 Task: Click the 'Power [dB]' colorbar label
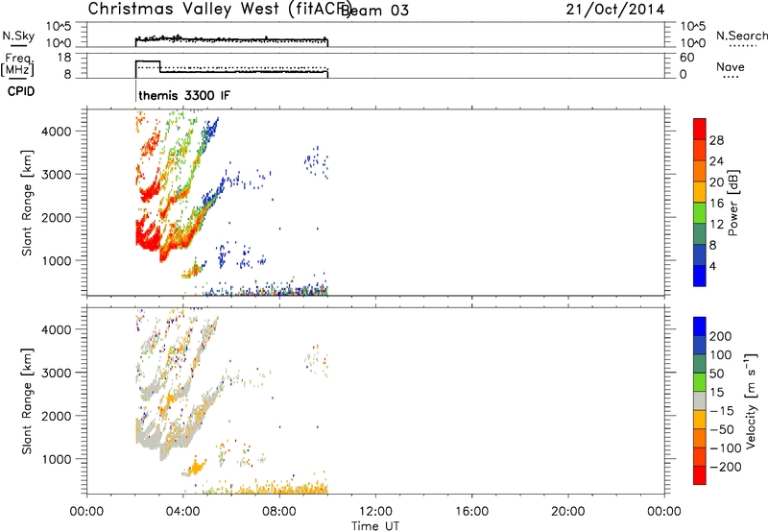click(733, 203)
